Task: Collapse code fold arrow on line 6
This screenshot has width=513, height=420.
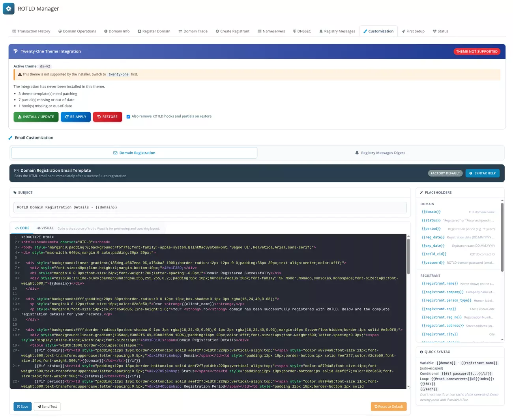Action: 19,263
